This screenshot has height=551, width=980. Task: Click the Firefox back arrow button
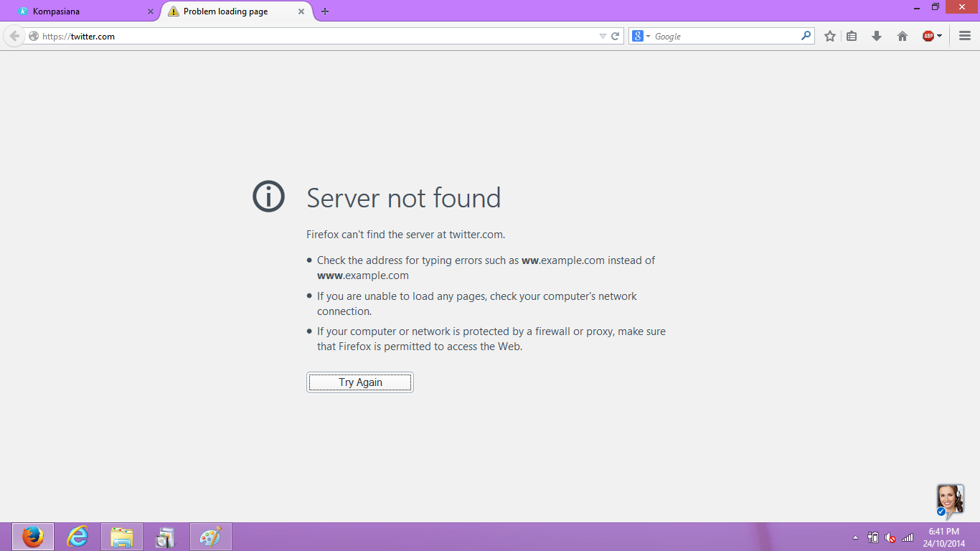point(14,36)
